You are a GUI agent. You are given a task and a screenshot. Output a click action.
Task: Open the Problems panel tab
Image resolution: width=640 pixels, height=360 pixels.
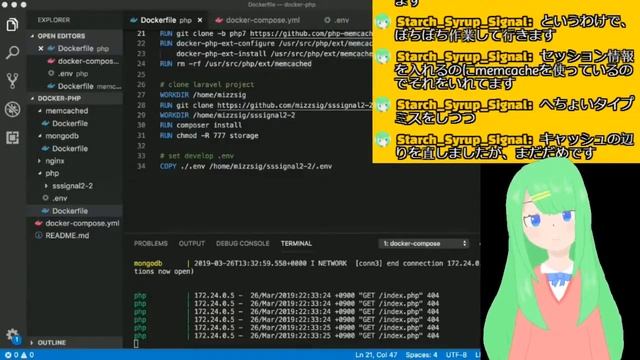[x=151, y=243]
